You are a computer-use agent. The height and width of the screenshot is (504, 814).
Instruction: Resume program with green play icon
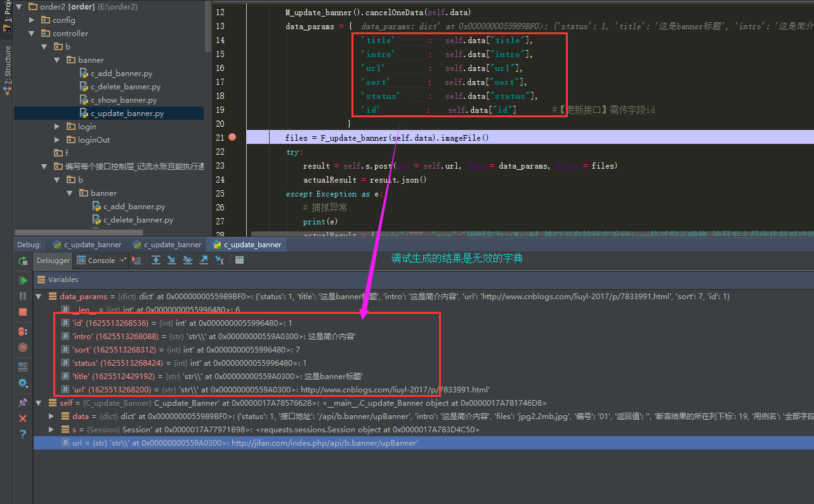[x=23, y=280]
